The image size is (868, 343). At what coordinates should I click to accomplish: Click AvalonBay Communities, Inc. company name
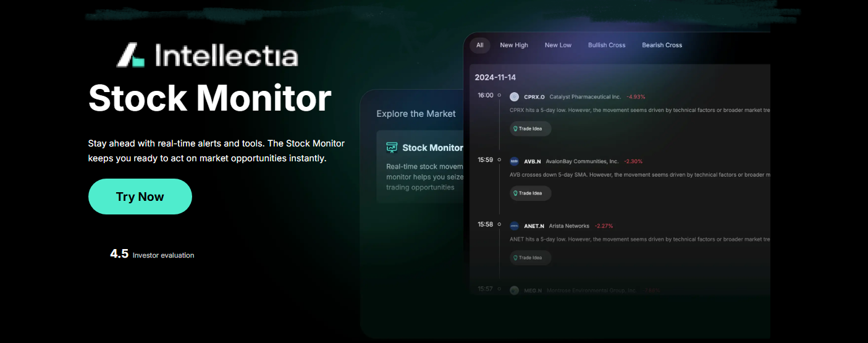(582, 161)
